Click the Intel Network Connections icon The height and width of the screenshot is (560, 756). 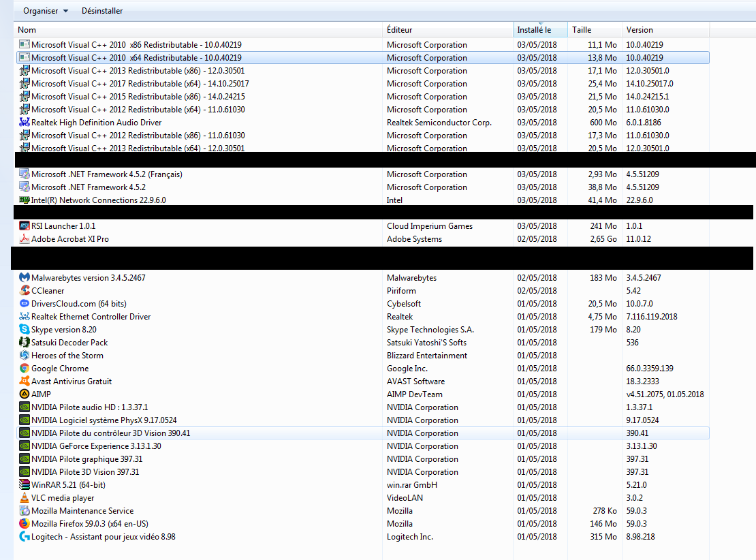coord(24,200)
